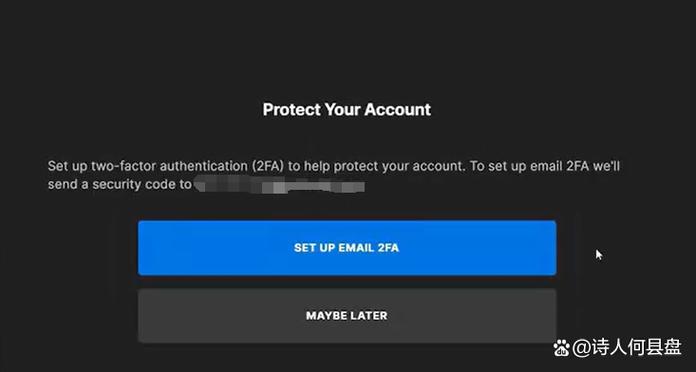
Task: Click the character '盘' ending the watermark
Action: pyautogui.click(x=672, y=347)
